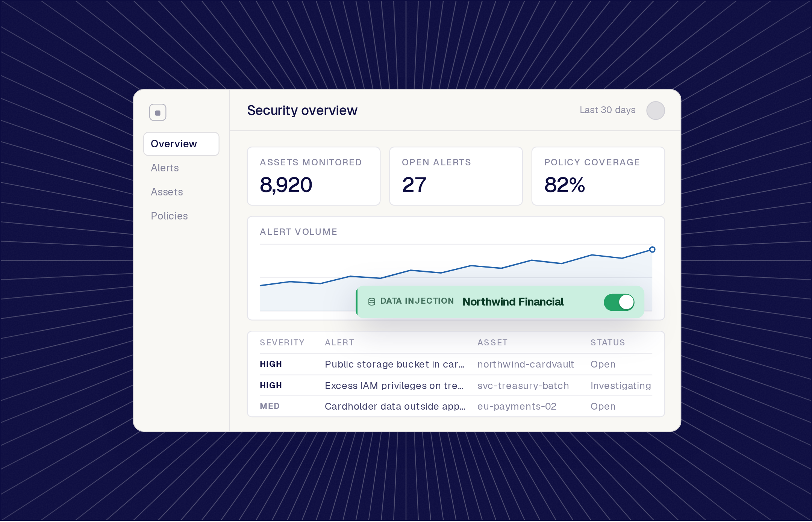Click Open status for northwind-cardvault row
This screenshot has height=522, width=812.
pos(603,365)
